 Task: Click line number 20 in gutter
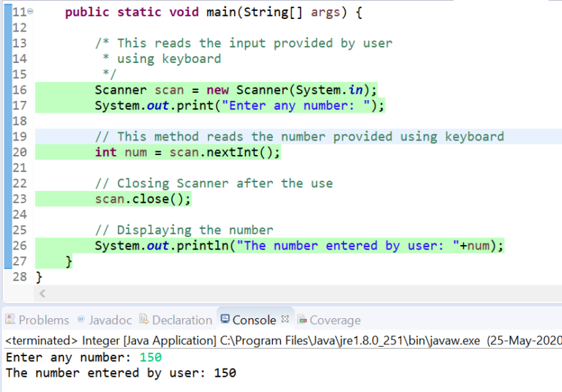tap(20, 152)
